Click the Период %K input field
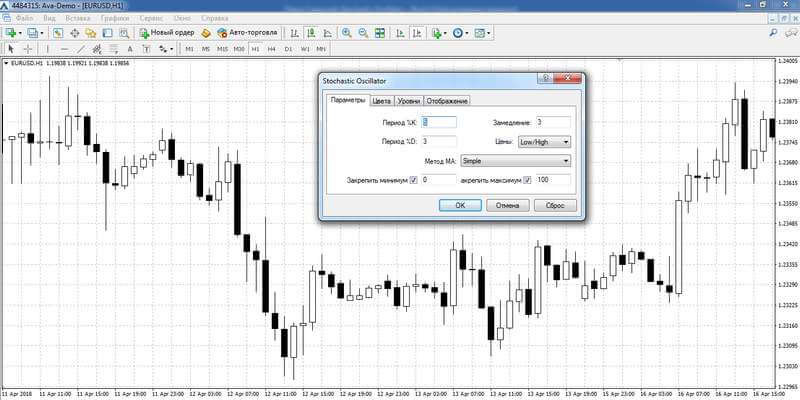The image size is (800, 400). [x=439, y=122]
